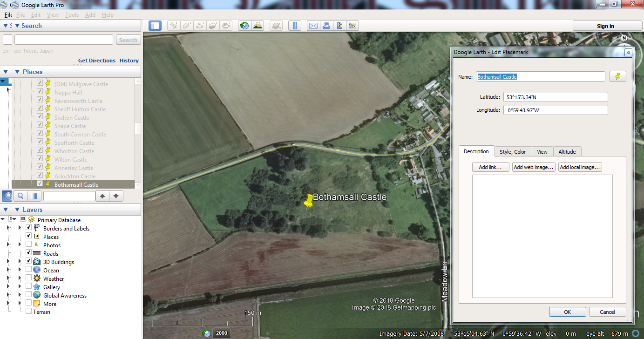Toggle the sidebar panel toolbar icon
Image resolution: width=644 pixels, height=339 pixels.
pyautogui.click(x=155, y=26)
